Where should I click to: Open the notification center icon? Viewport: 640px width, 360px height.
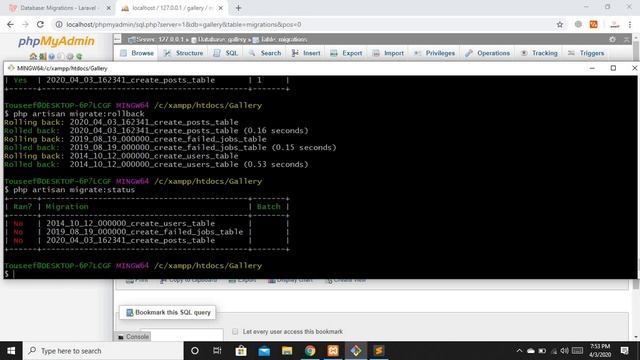coord(624,351)
